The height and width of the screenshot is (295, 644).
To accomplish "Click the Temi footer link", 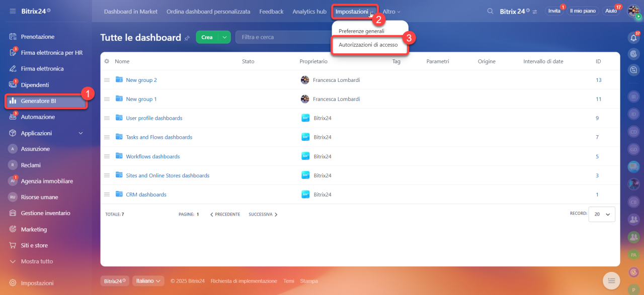I will pyautogui.click(x=289, y=281).
